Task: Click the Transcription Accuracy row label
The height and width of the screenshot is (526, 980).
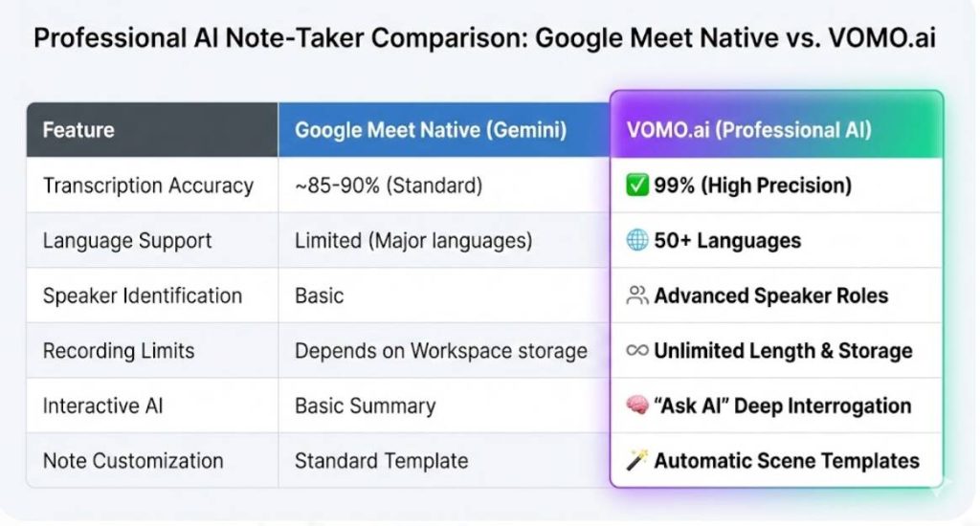Action: (x=148, y=186)
